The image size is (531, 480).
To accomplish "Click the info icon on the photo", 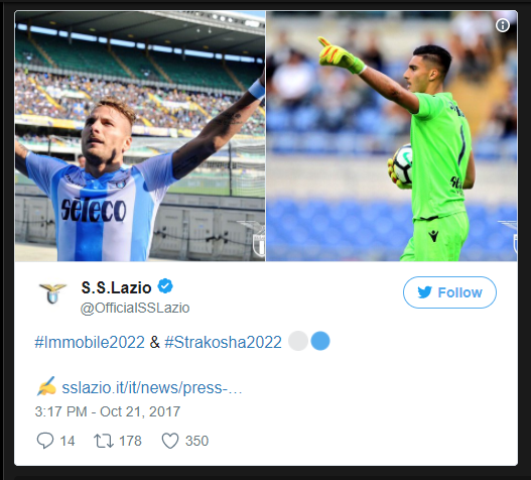I will pyautogui.click(x=503, y=25).
